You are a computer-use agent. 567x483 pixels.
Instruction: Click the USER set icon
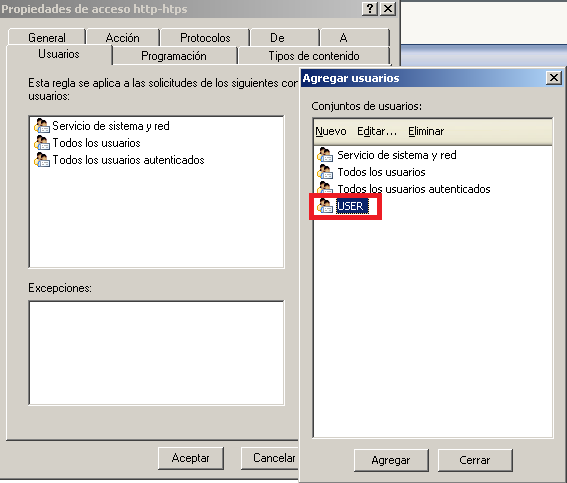point(325,206)
